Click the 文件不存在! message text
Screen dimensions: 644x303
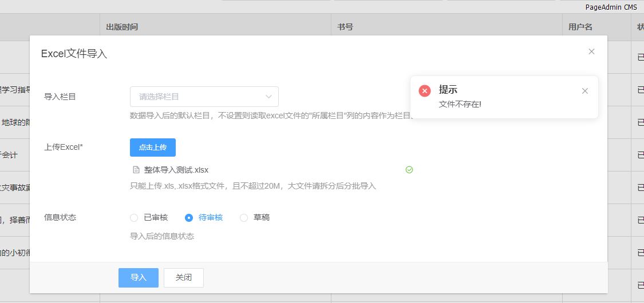tap(460, 104)
